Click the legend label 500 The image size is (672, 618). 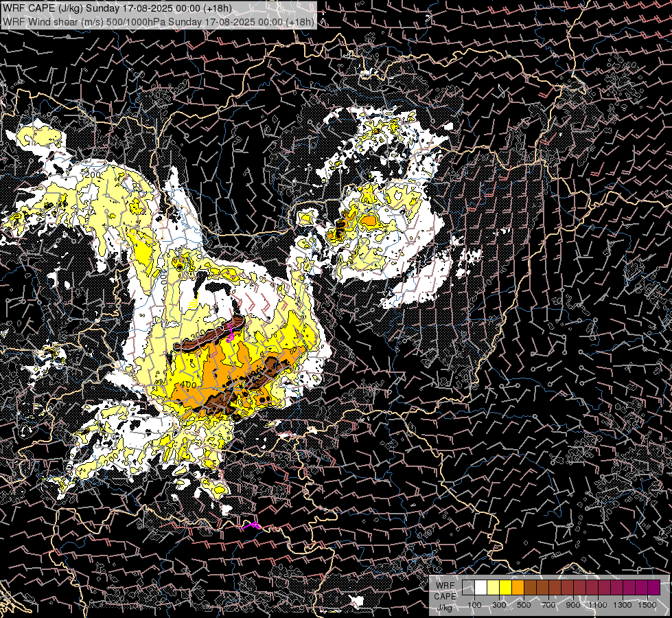click(x=524, y=605)
